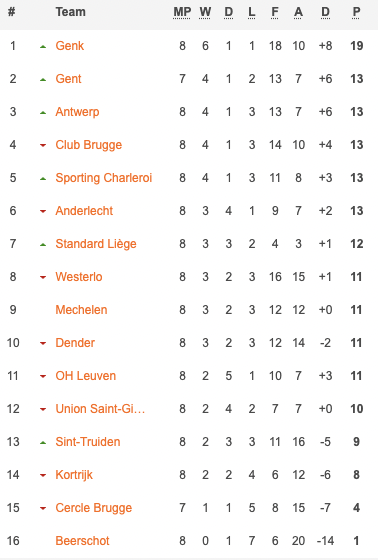
Task: Click the W wins column header
Action: [205, 12]
